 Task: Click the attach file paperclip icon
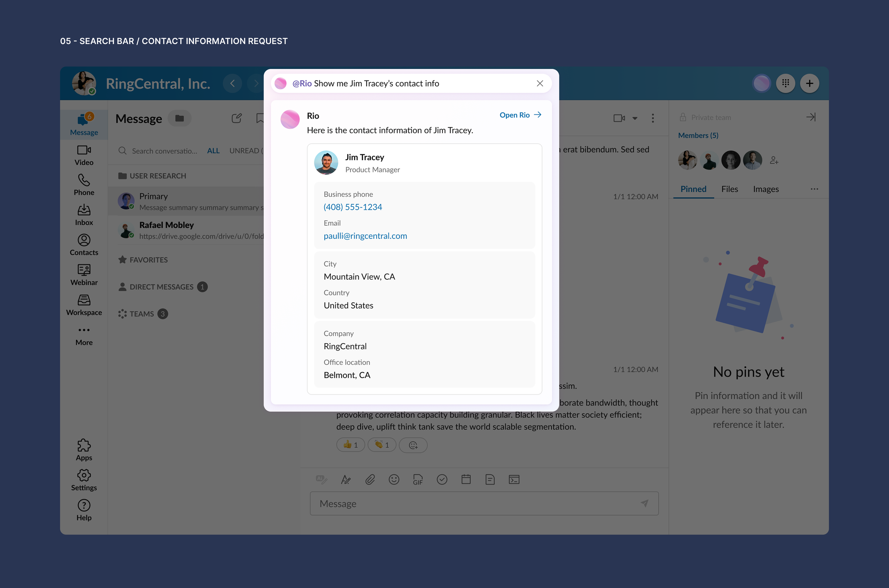tap(370, 479)
